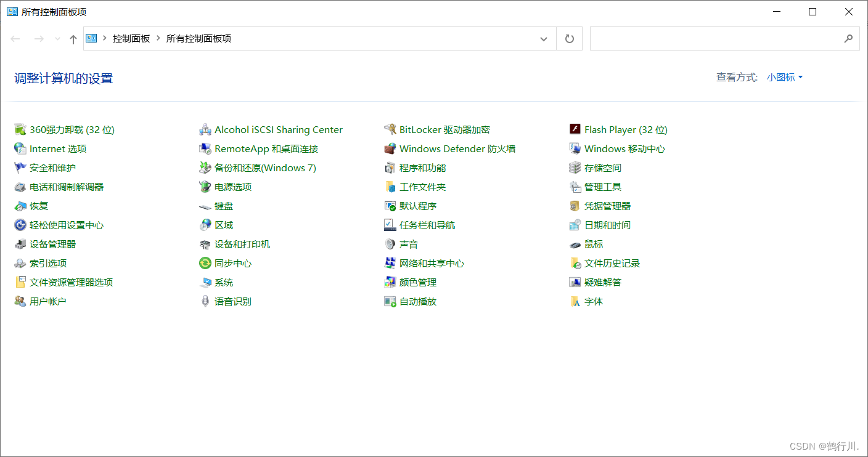The image size is (868, 457).
Task: Open the 查看方式 小图标 dropdown
Action: tap(785, 78)
